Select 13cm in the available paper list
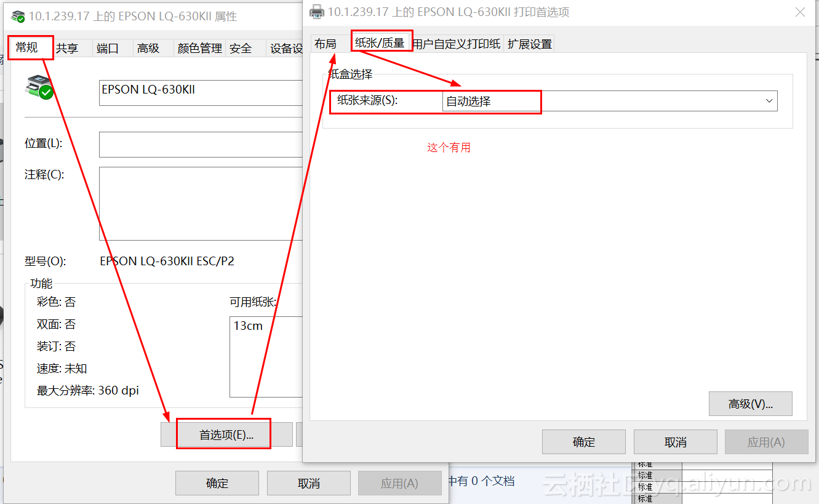Viewport: 819px width, 504px height. click(x=248, y=326)
